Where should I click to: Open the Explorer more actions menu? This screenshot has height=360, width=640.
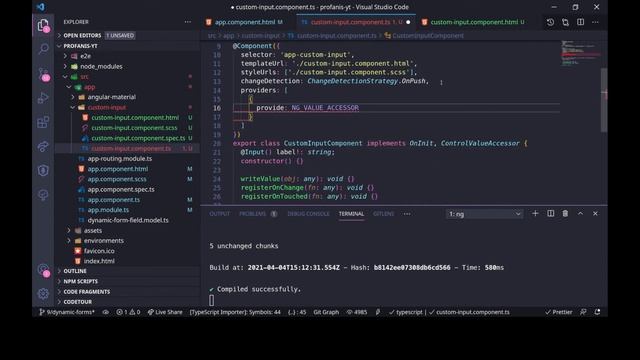pyautogui.click(x=187, y=22)
